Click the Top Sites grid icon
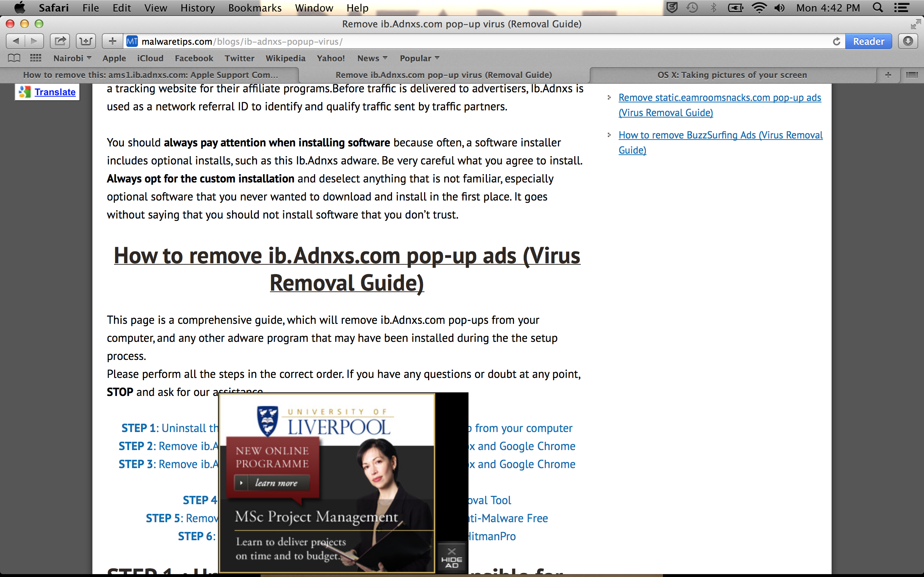The width and height of the screenshot is (924, 577). point(35,58)
